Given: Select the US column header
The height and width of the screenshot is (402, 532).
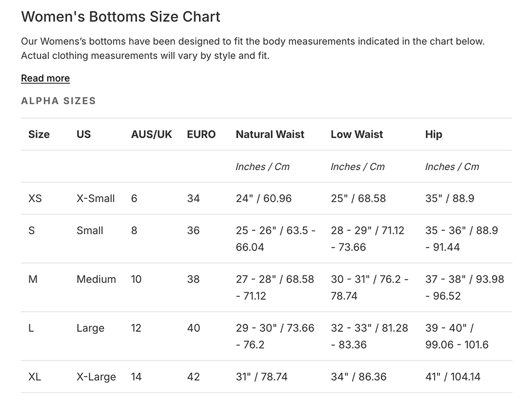Looking at the screenshot, I should [84, 135].
